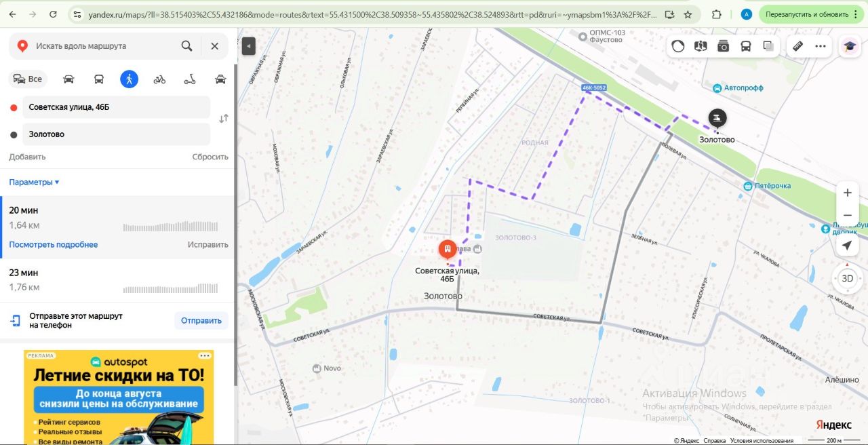Image resolution: width=868 pixels, height=445 pixels.
Task: Swap start and destination points
Action: coord(224,119)
